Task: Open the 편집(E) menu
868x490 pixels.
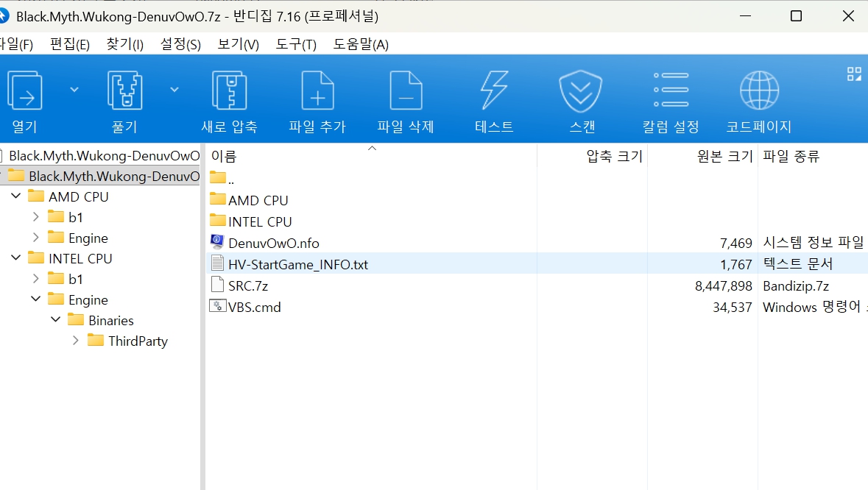Action: [x=70, y=44]
